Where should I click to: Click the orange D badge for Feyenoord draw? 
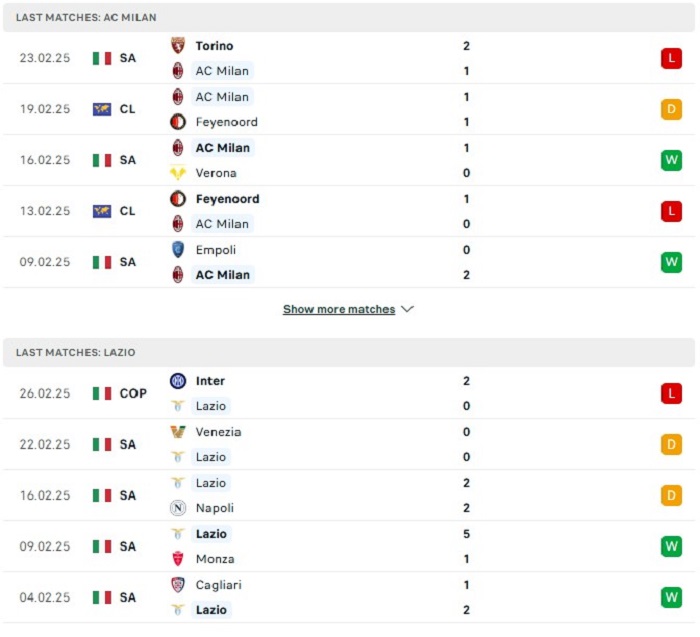click(x=671, y=110)
